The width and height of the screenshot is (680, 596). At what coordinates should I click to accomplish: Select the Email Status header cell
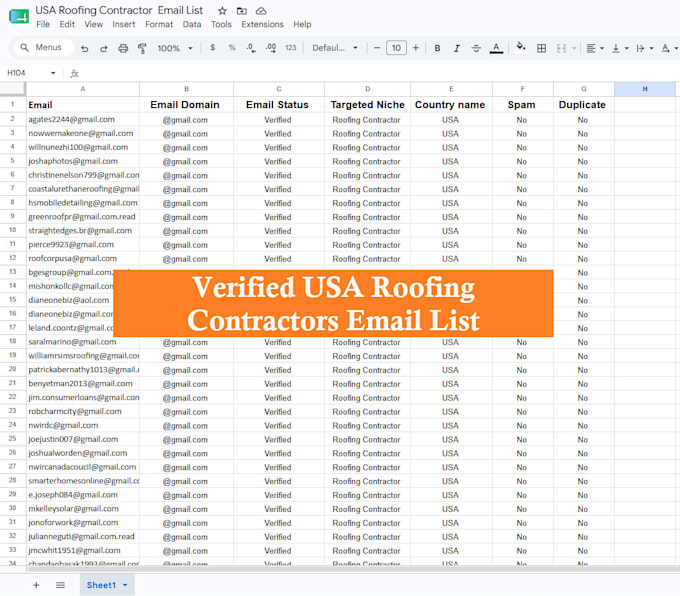278,105
